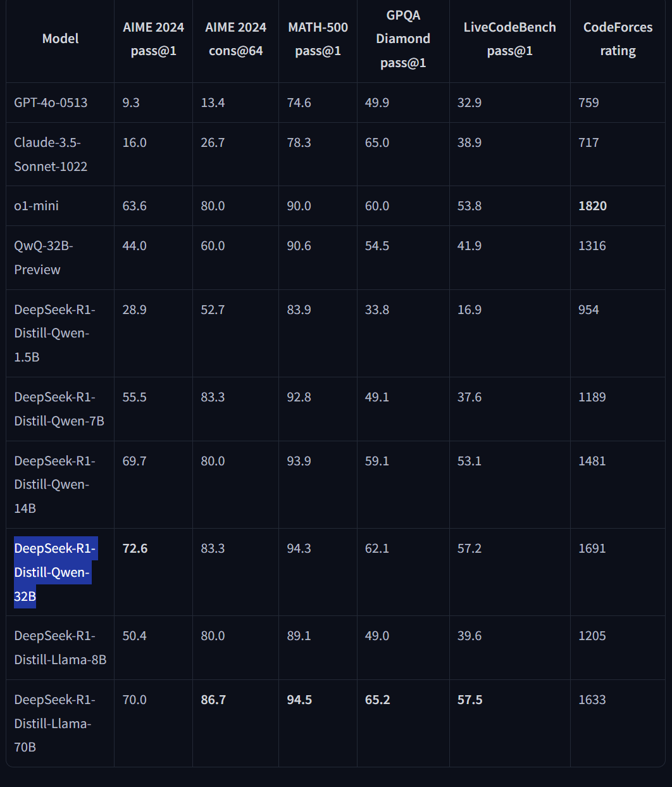
Task: Click the '52.7' cons@64 value
Action: click(213, 310)
